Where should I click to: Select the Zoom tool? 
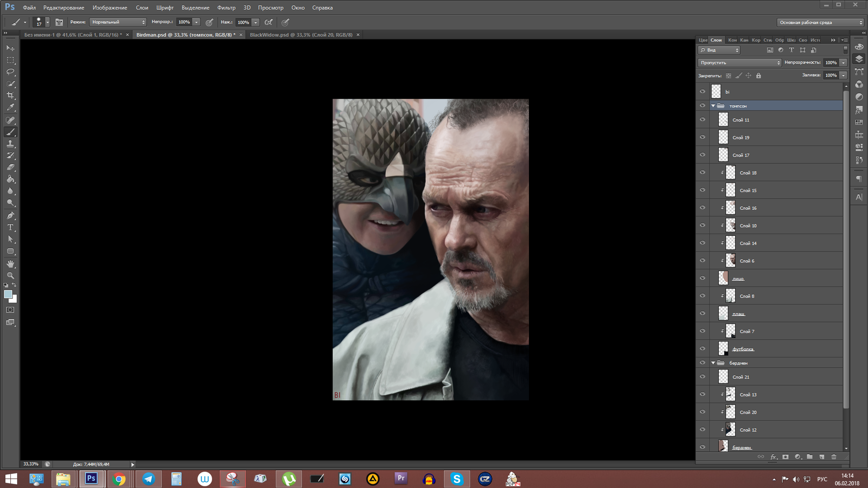click(x=10, y=276)
